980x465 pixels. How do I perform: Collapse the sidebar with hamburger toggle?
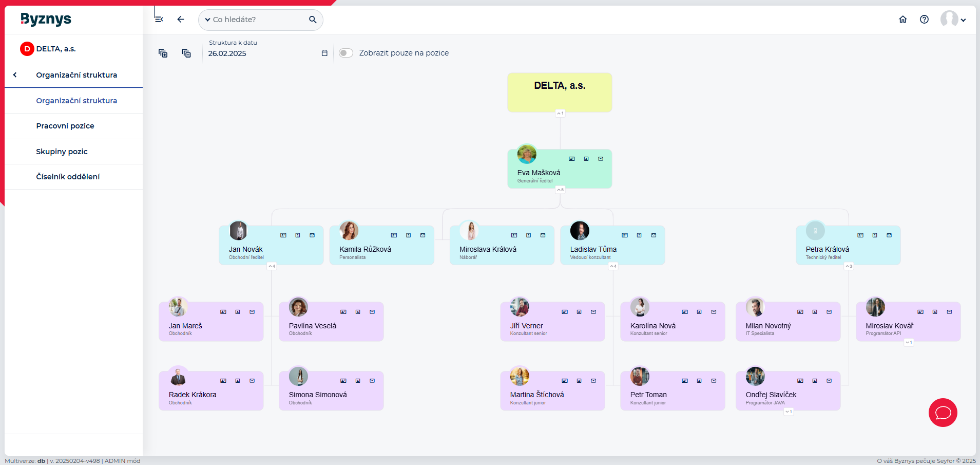[159, 20]
